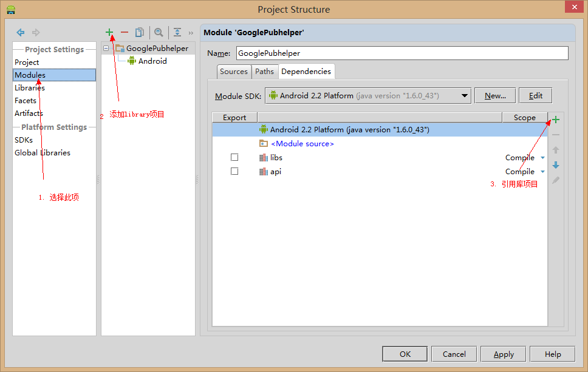
Task: Open Artifacts settings
Action: click(29, 113)
